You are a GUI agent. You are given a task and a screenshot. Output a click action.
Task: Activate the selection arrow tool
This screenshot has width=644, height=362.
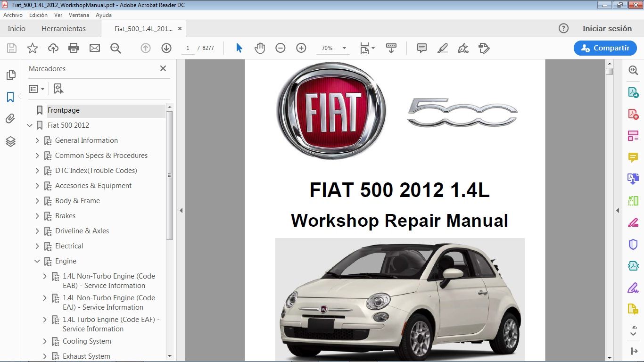(x=239, y=48)
